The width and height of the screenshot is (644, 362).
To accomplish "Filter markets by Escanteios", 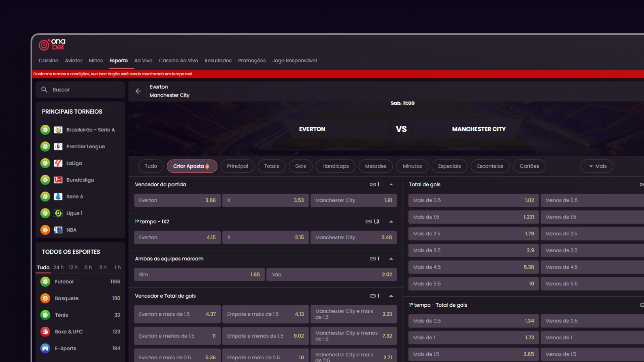I will 490,166.
